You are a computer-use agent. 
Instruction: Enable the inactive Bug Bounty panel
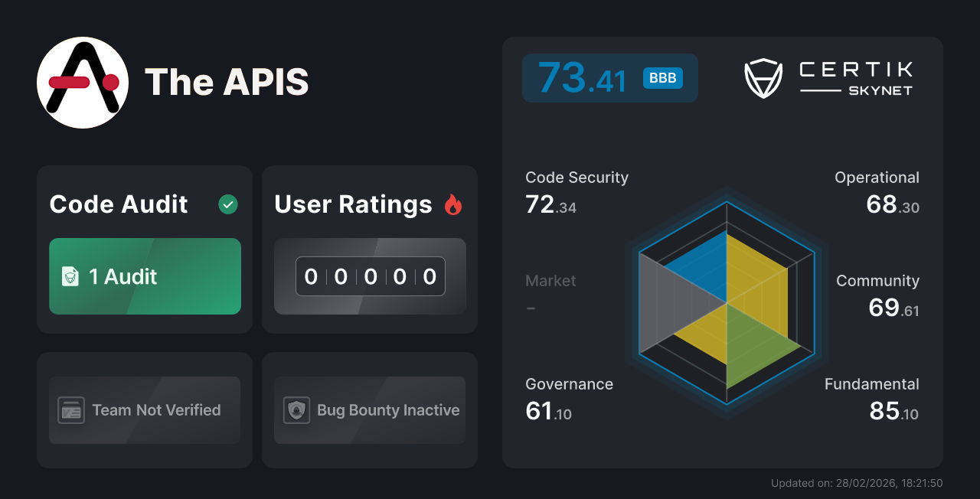click(x=369, y=410)
